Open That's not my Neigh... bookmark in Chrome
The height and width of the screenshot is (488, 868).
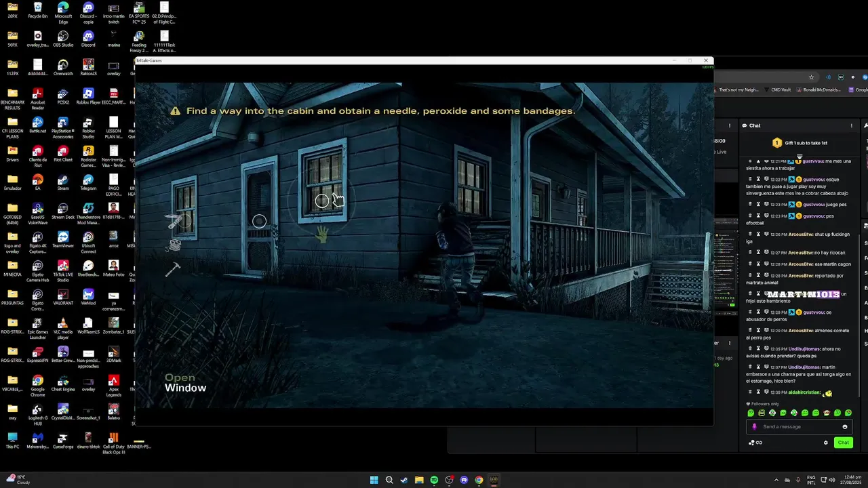pyautogui.click(x=735, y=89)
